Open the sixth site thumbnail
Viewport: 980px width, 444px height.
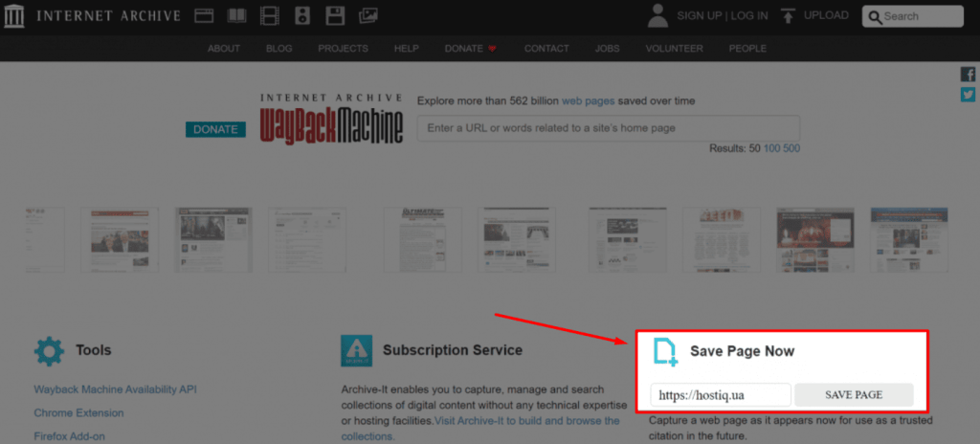point(516,240)
